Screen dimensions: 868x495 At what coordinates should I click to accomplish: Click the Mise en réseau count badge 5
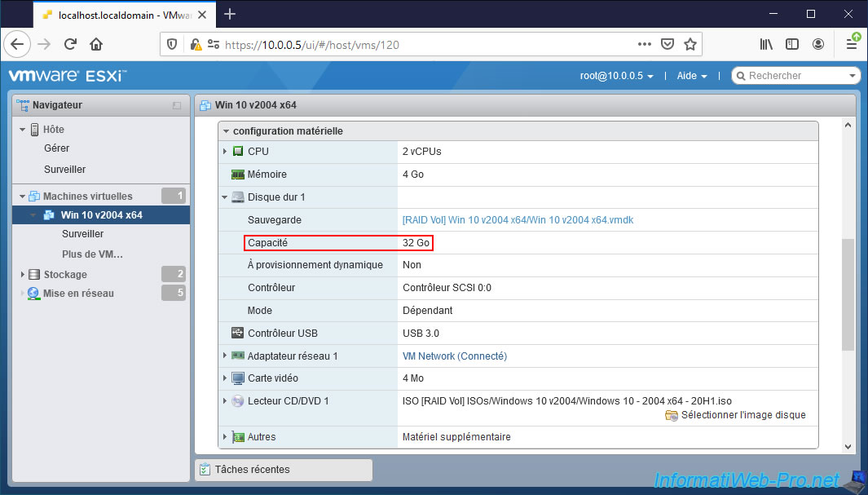pyautogui.click(x=174, y=293)
